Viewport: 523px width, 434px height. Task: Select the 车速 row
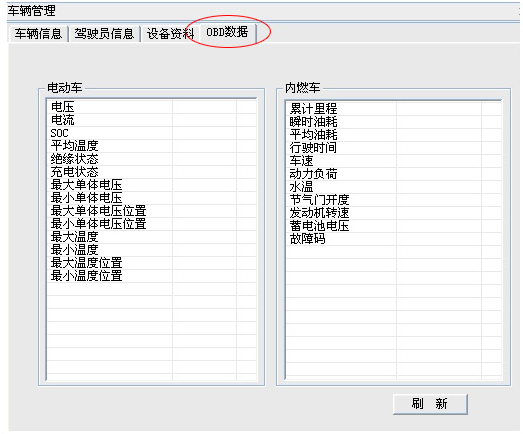(394, 161)
